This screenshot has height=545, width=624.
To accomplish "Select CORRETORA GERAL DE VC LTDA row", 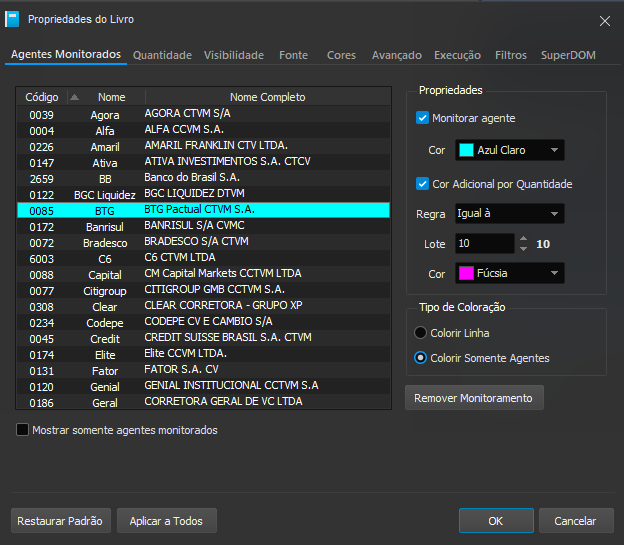I will tap(203, 401).
